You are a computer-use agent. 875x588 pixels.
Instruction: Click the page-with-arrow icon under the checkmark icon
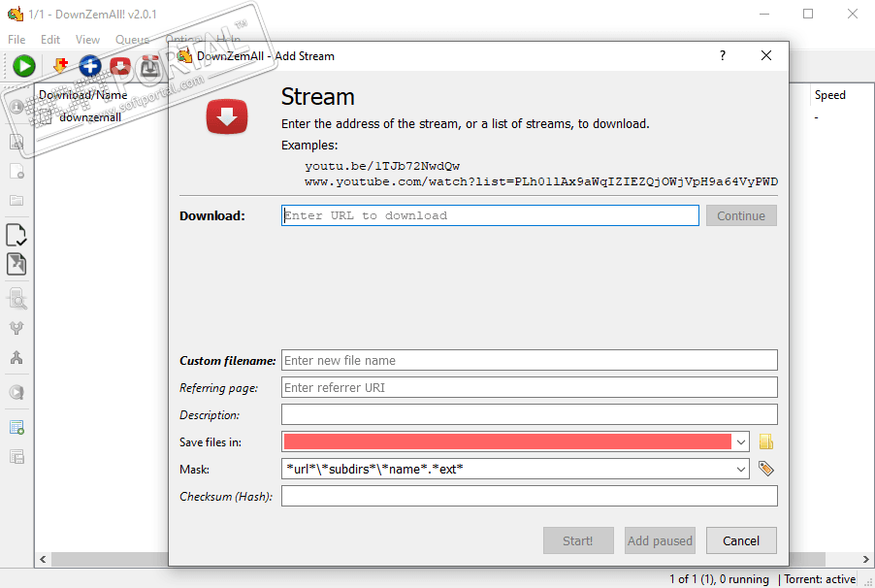[16, 264]
